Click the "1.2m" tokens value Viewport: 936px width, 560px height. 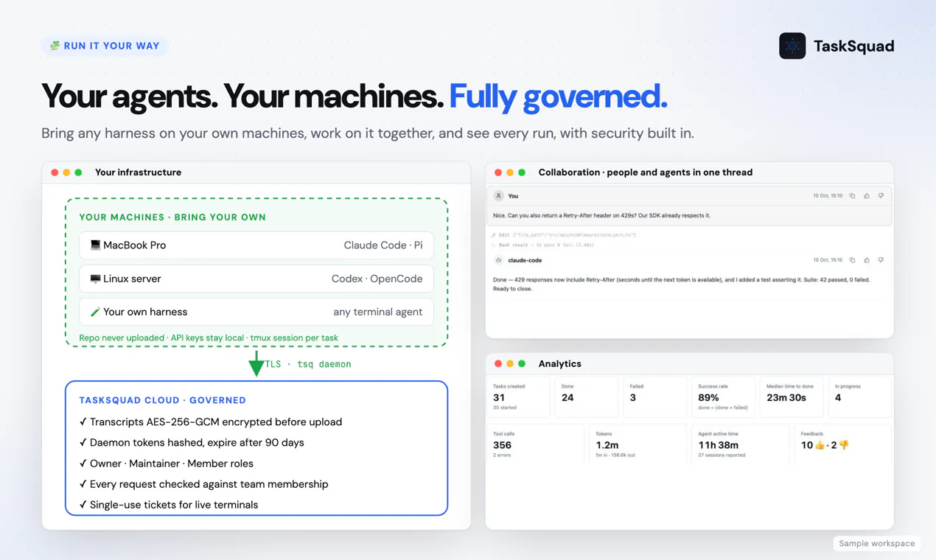tap(607, 445)
